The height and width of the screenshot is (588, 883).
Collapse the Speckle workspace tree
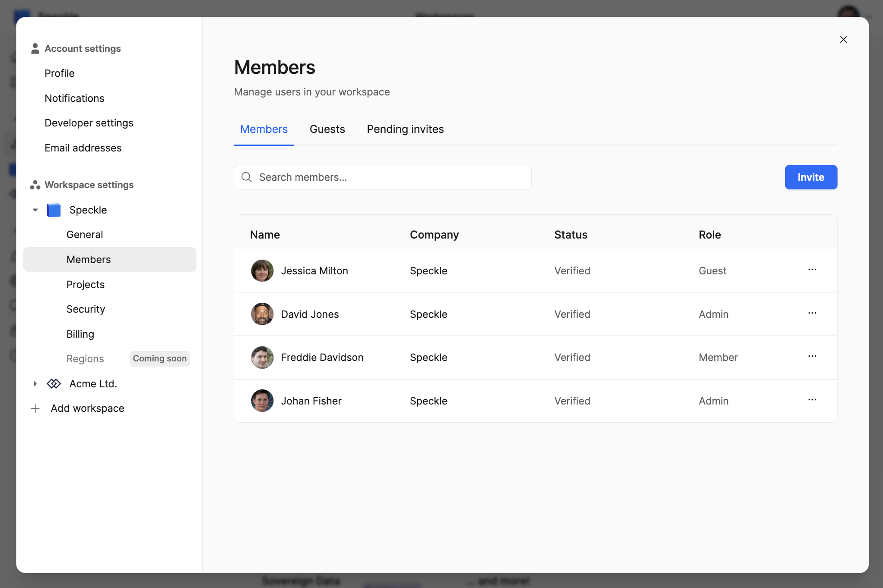click(x=35, y=210)
